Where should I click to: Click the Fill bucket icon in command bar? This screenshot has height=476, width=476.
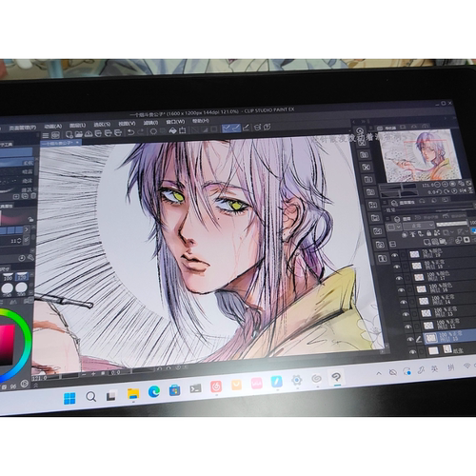(x=172, y=130)
